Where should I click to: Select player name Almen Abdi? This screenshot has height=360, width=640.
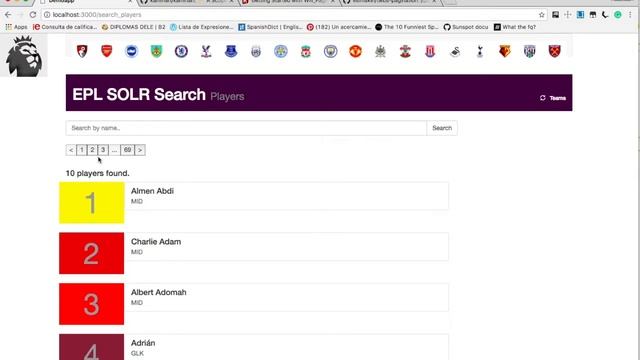tap(152, 191)
